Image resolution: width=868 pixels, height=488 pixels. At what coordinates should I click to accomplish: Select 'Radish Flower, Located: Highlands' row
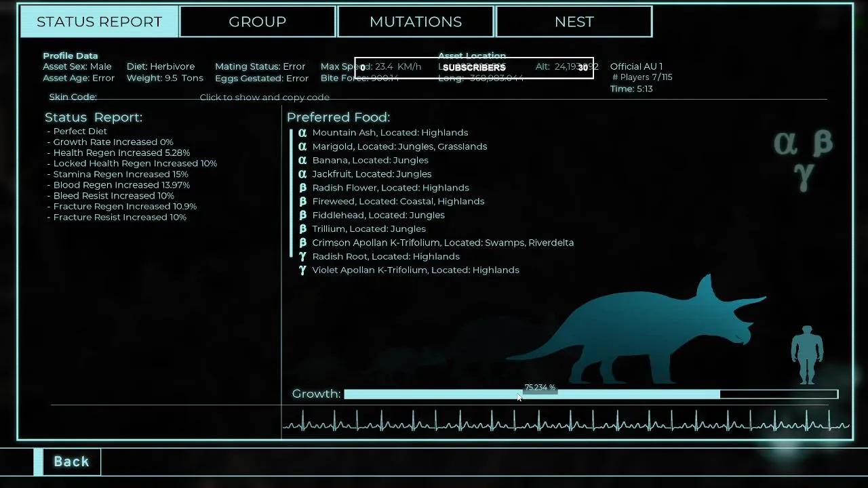click(391, 188)
